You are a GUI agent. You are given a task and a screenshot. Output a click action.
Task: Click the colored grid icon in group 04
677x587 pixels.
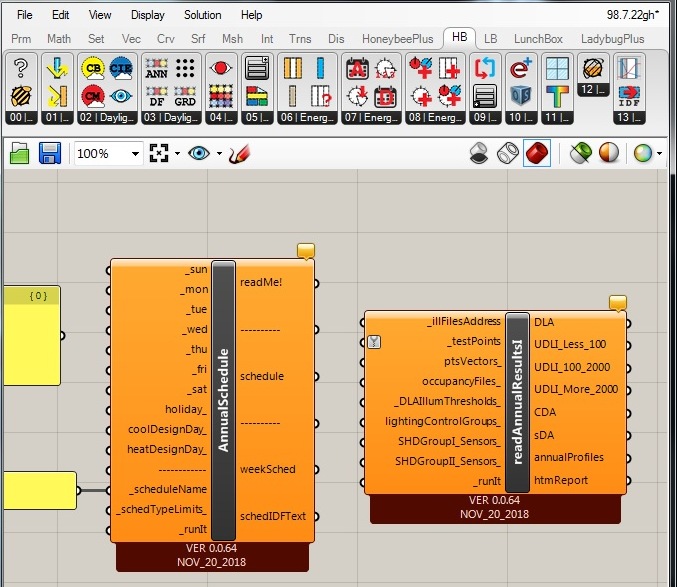[221, 96]
